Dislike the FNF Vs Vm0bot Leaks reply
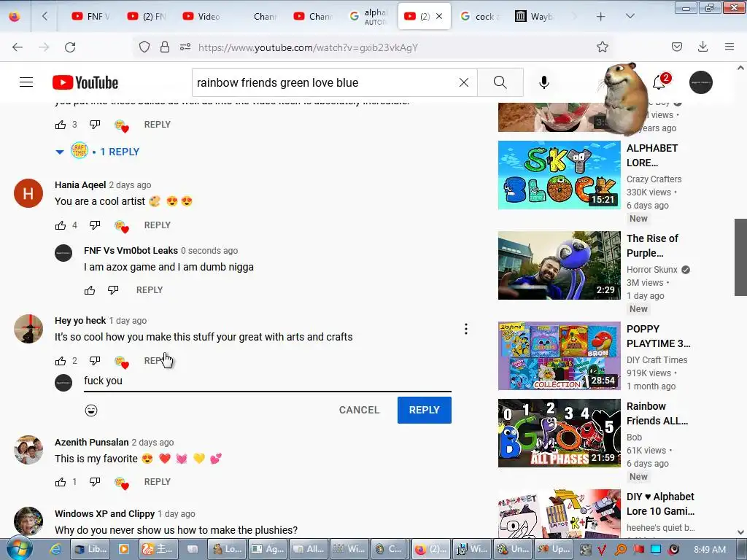Viewport: 747px width, 560px height. click(x=113, y=290)
